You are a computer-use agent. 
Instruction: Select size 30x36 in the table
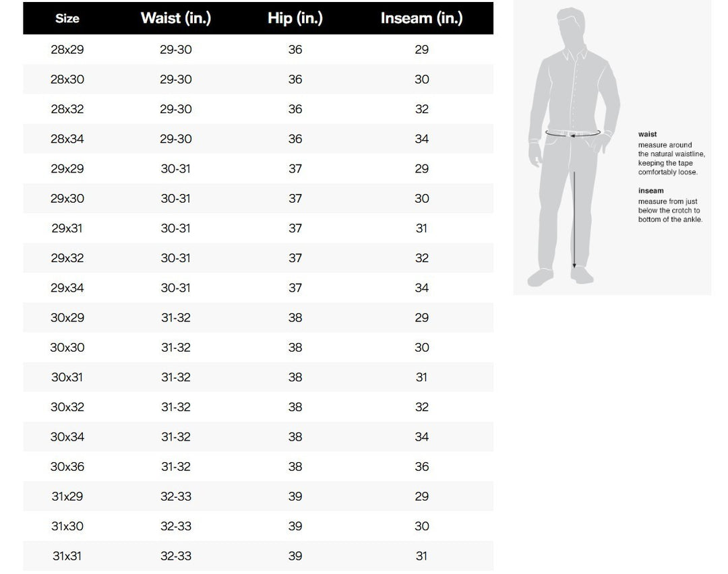(x=67, y=467)
